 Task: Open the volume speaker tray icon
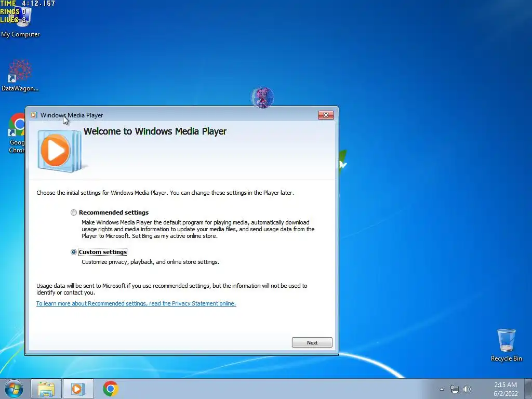click(467, 389)
